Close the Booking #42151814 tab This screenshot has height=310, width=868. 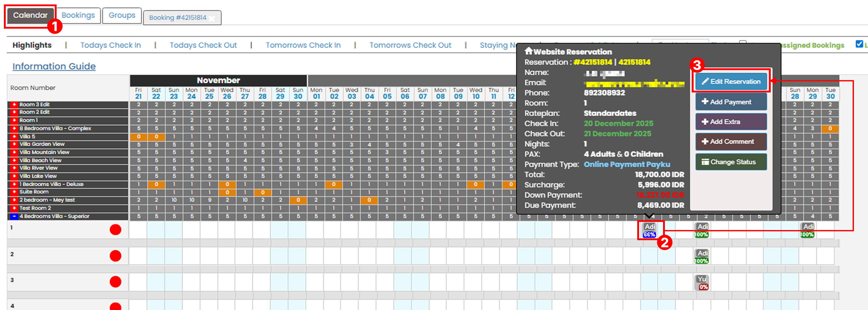(x=212, y=18)
